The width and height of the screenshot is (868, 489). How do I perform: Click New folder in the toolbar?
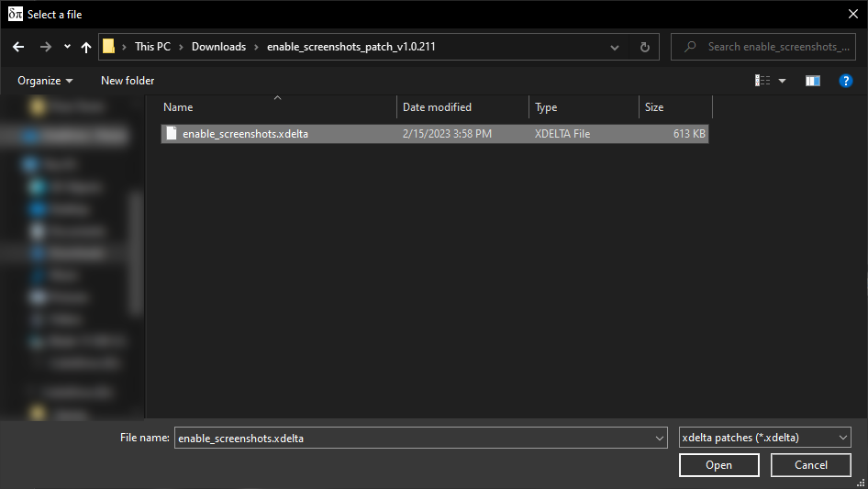[128, 81]
